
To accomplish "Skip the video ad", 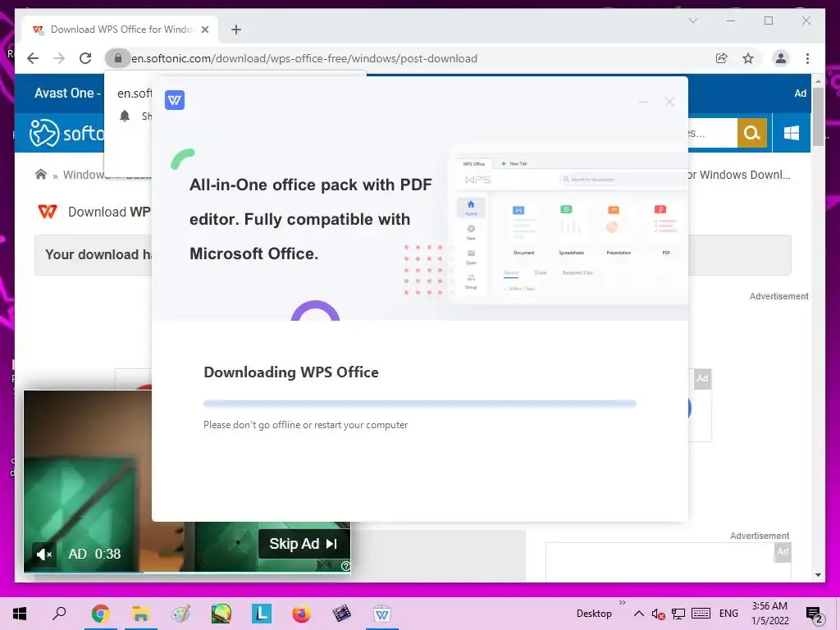I will (304, 544).
